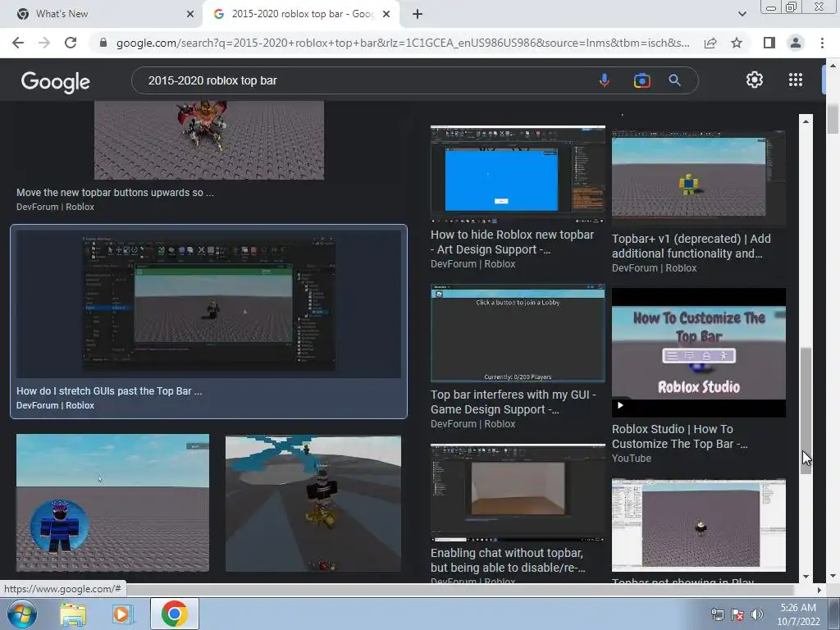Open 'How to hide Roblox new topbar' link
Viewport: 840px width, 630px height.
click(512, 242)
